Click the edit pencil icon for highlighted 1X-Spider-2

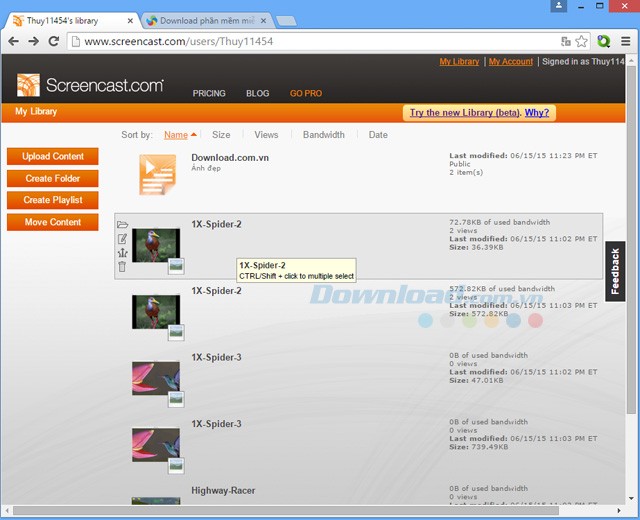[122, 239]
